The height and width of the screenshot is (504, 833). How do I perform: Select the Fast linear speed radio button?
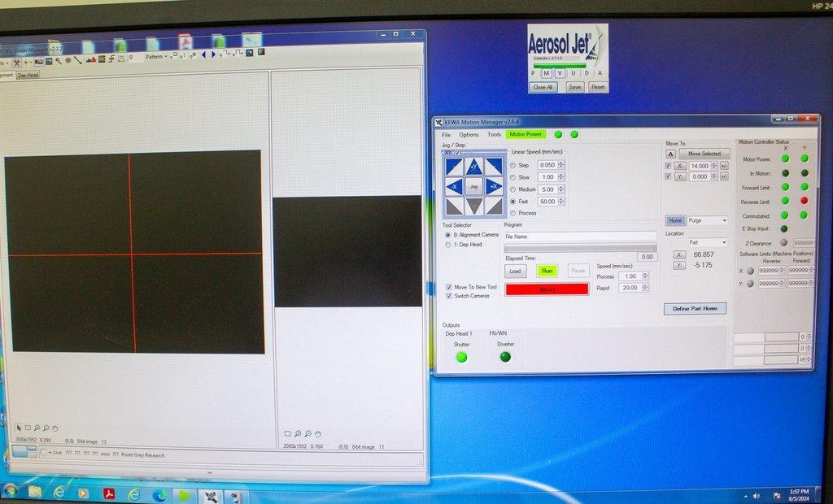512,199
